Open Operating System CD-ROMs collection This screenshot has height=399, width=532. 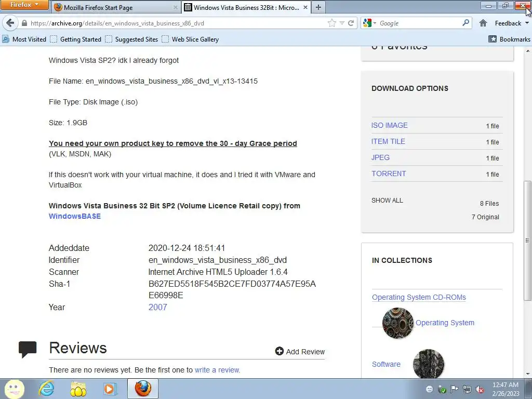pyautogui.click(x=419, y=297)
